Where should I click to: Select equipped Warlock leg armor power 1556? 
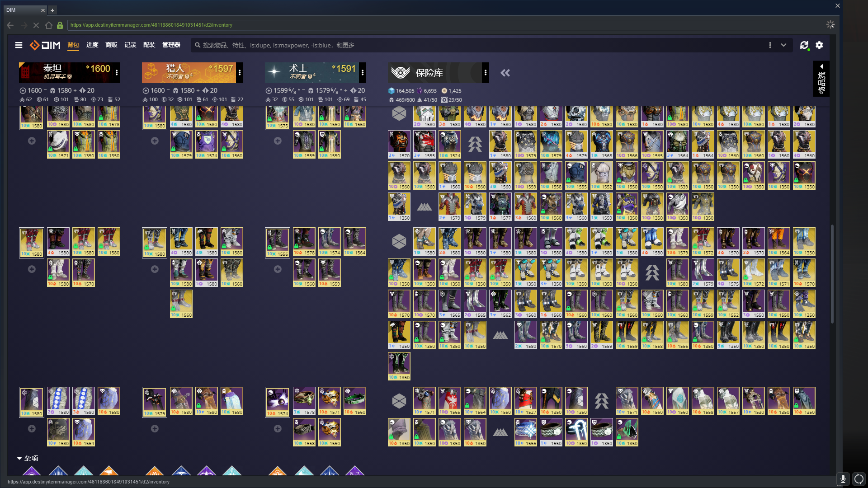click(x=278, y=242)
